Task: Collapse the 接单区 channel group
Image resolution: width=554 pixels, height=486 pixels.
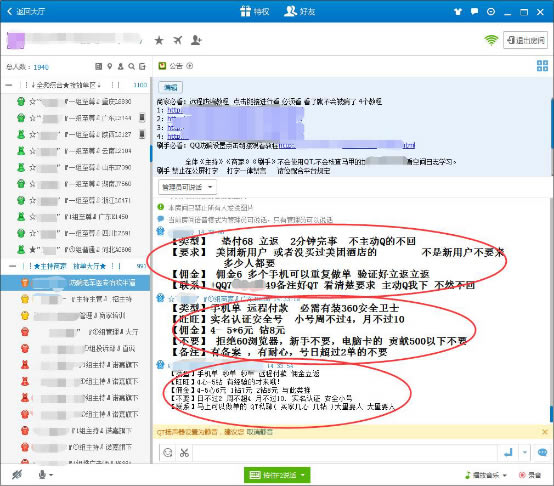Action: tap(9, 85)
